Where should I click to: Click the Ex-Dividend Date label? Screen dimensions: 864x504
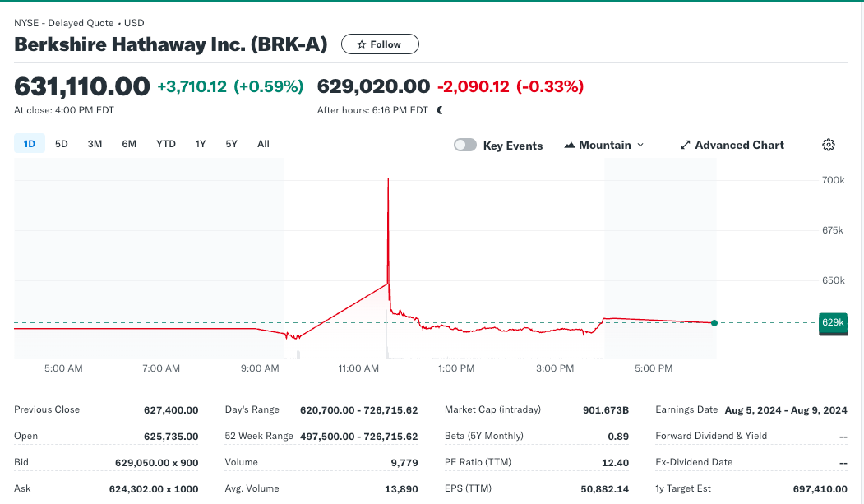pos(694,462)
